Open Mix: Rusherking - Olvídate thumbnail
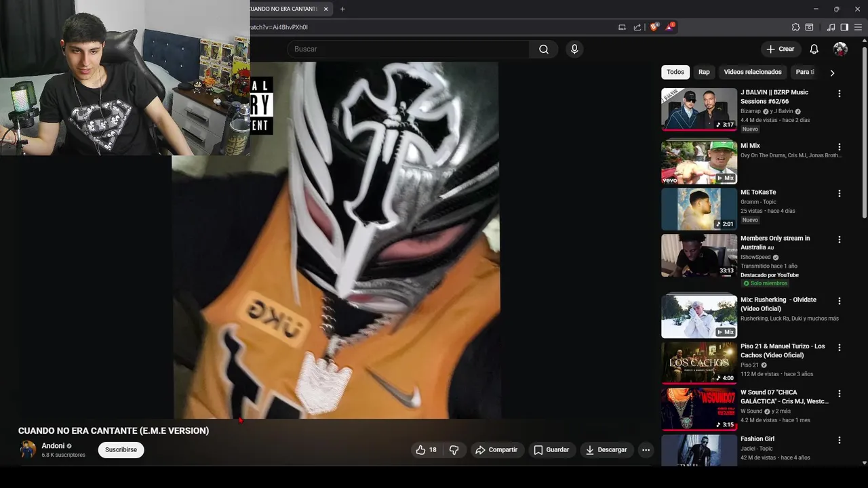868x488 pixels. (699, 316)
